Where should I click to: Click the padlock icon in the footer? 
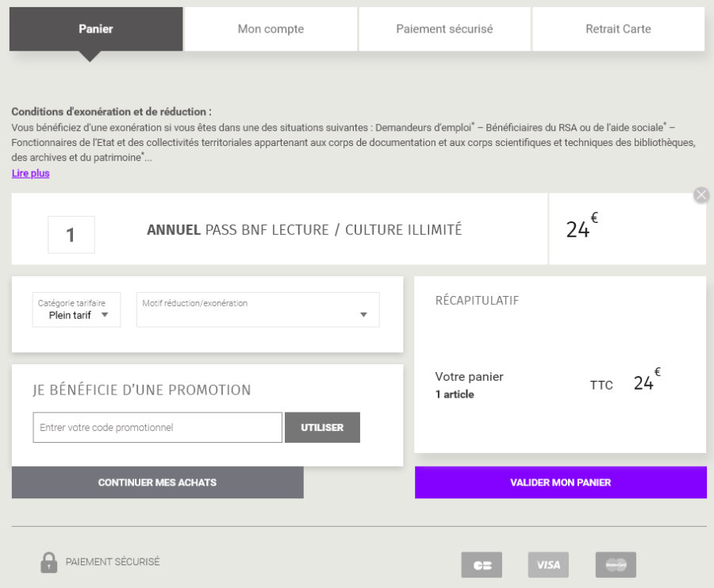tap(48, 562)
